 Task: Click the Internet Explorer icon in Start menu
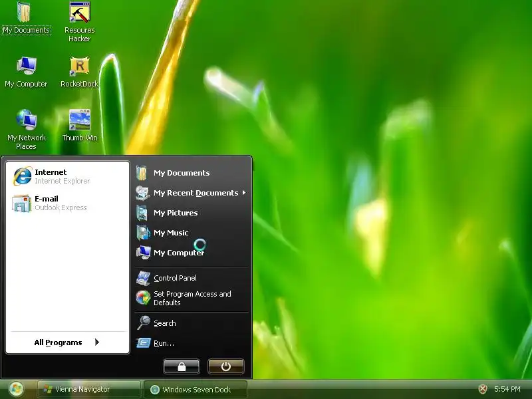[x=23, y=176]
